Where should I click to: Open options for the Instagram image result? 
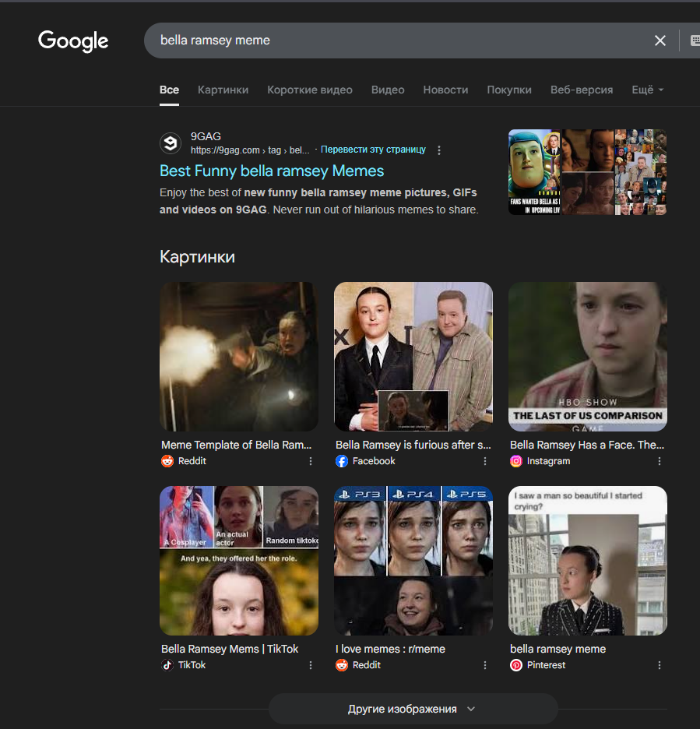pos(659,461)
